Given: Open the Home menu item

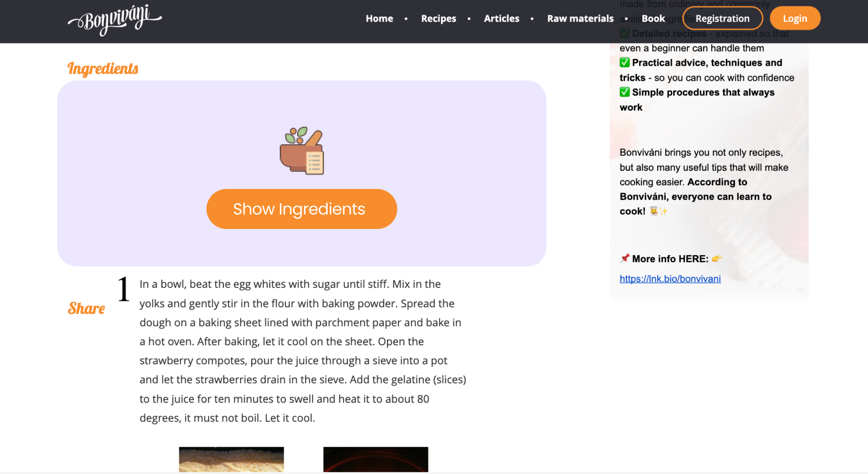Looking at the screenshot, I should tap(379, 18).
